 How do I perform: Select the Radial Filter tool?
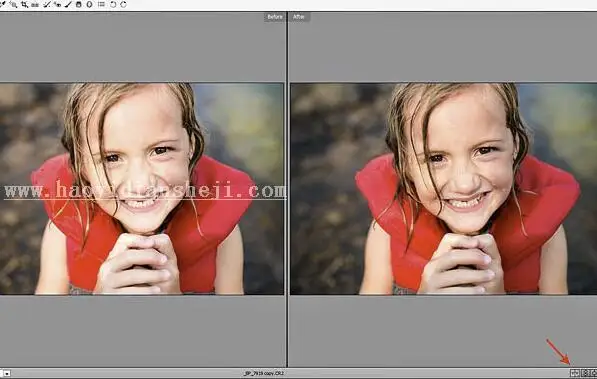click(x=89, y=5)
